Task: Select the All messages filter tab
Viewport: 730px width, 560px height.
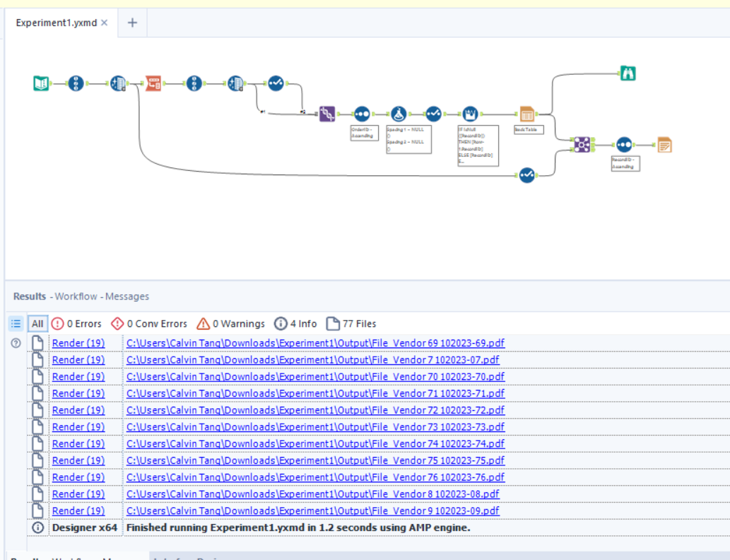Action: coord(37,323)
